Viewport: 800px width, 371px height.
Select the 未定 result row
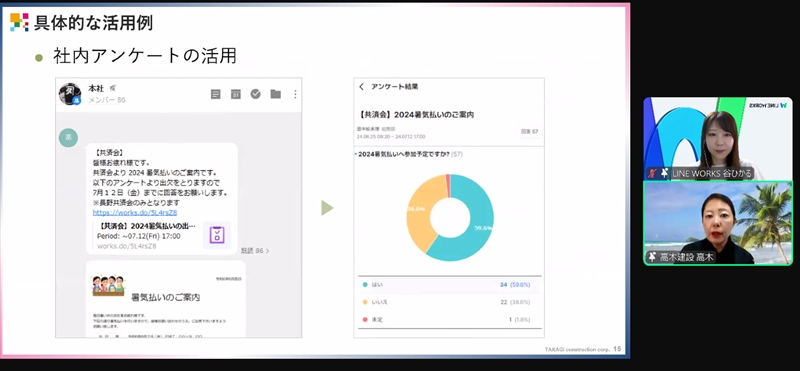click(449, 319)
